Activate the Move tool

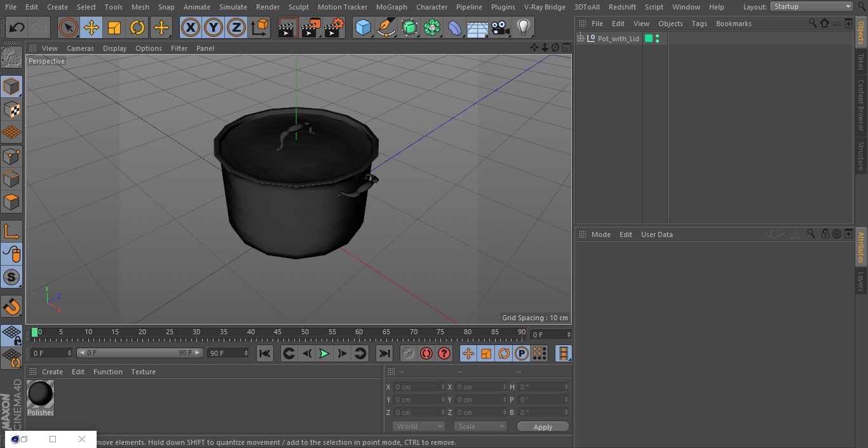(x=92, y=28)
